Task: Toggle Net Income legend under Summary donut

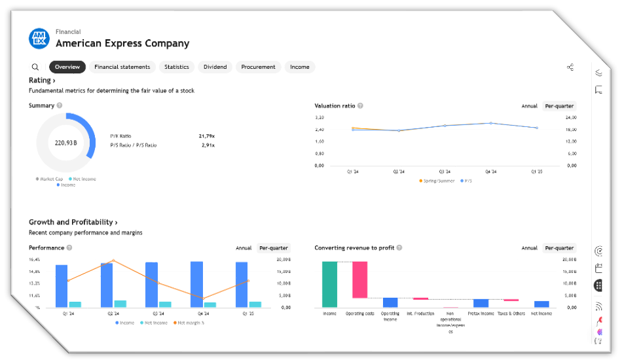Action: [x=82, y=179]
